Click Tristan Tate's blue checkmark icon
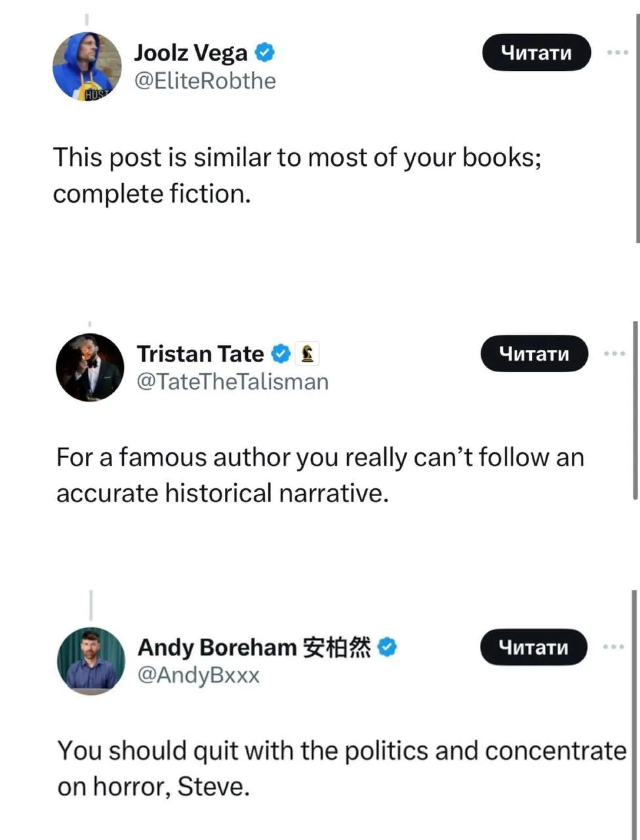This screenshot has width=640, height=840. pos(281,354)
